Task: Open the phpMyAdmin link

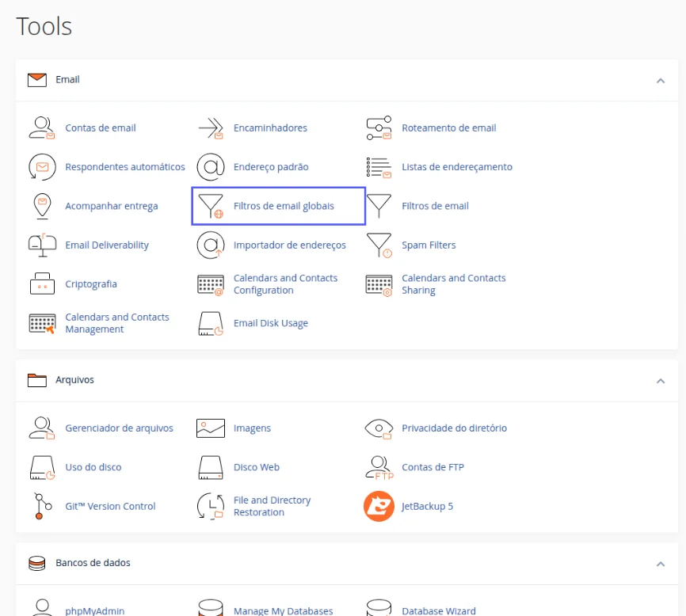Action: tap(95, 610)
